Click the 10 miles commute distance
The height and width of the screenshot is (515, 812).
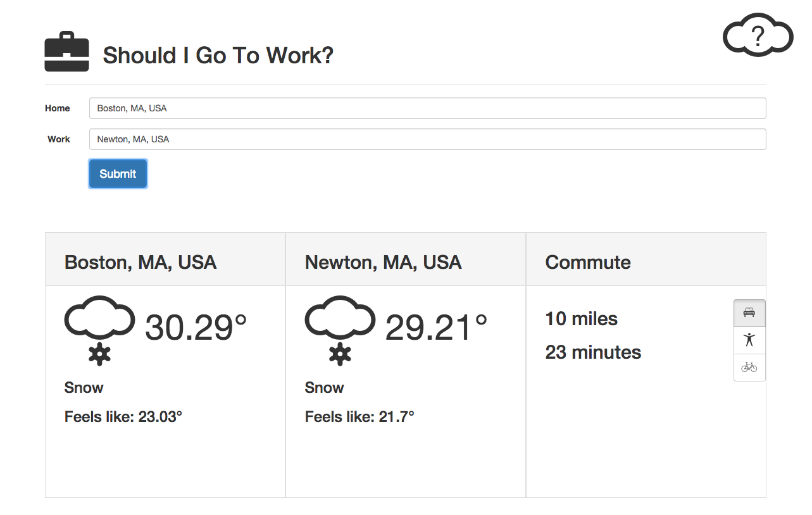tap(582, 319)
